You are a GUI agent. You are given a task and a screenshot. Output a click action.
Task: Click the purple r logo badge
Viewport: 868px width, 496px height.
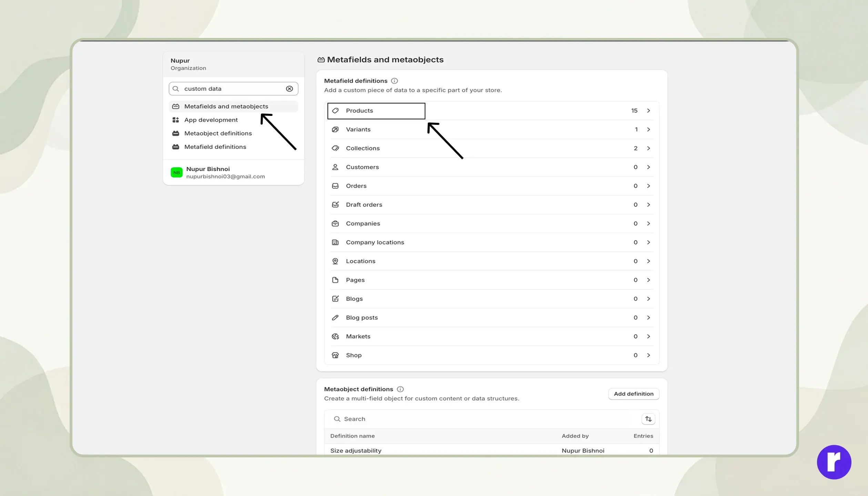point(834,462)
